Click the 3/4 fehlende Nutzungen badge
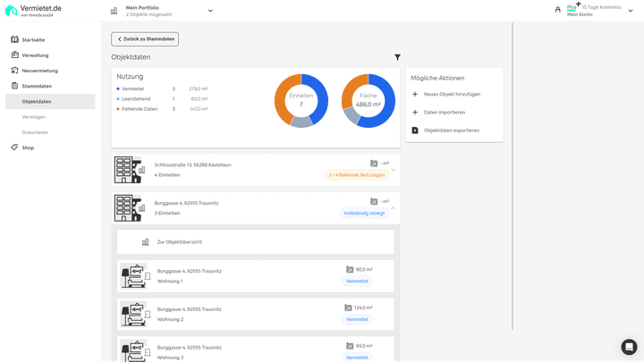 tap(357, 175)
